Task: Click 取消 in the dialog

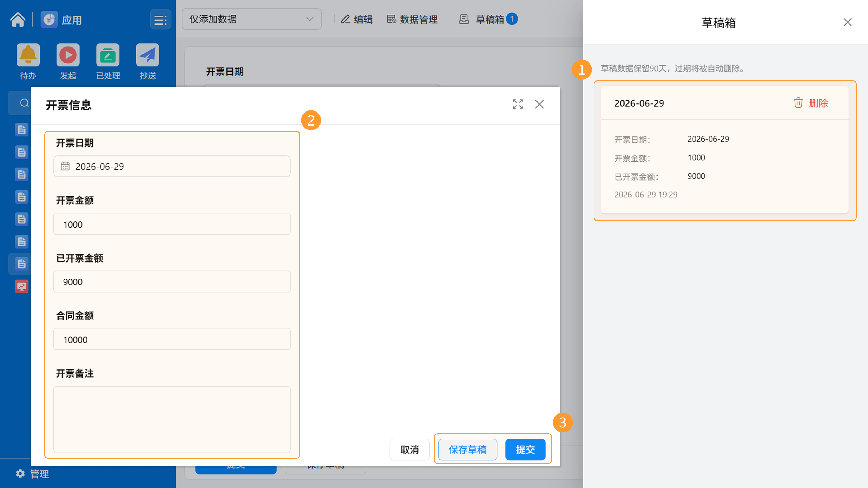Action: [x=409, y=450]
